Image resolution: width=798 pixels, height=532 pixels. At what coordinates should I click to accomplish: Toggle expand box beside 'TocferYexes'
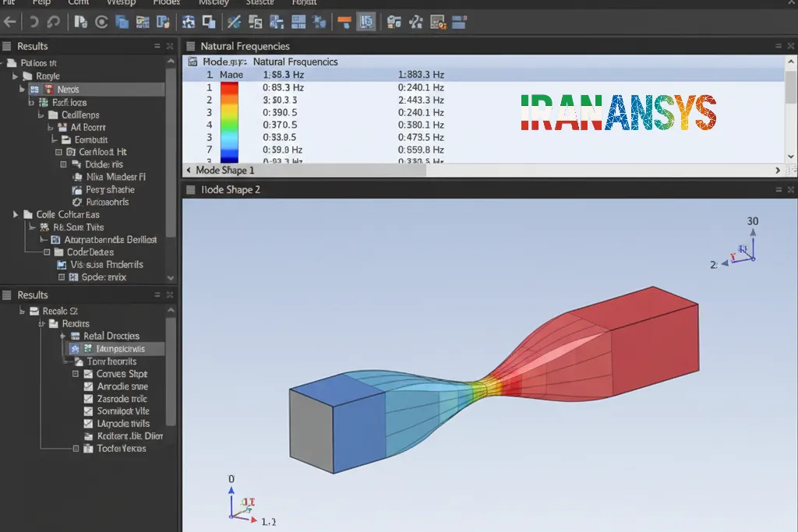point(76,449)
